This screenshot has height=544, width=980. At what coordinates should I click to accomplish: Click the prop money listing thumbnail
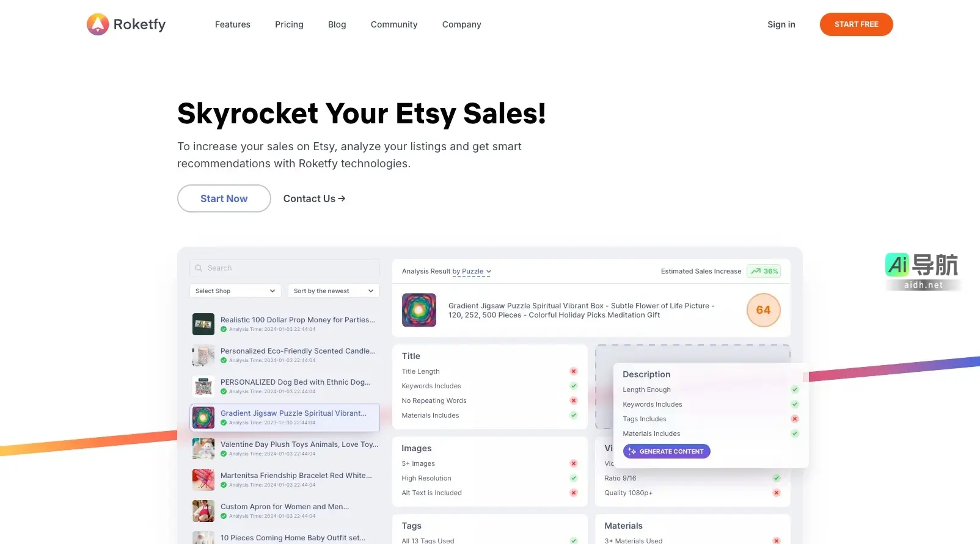[x=203, y=324]
